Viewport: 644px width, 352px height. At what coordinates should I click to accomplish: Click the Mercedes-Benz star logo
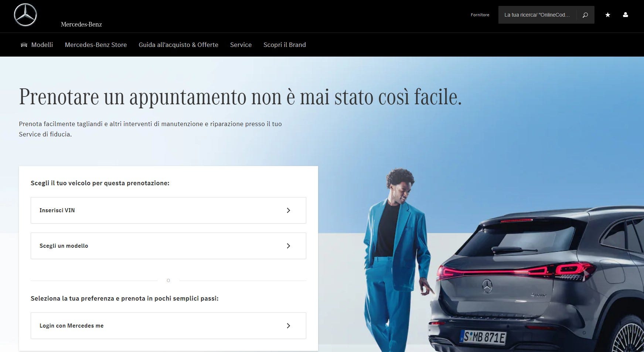point(25,15)
